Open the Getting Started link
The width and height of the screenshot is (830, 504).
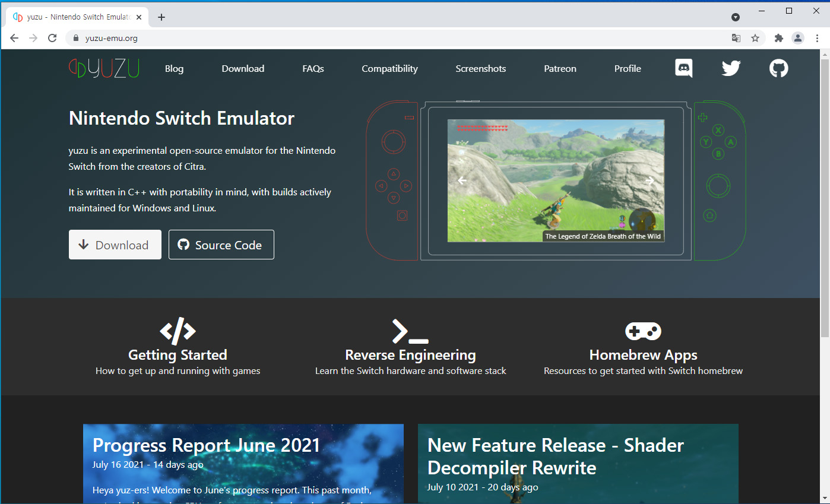coord(178,355)
